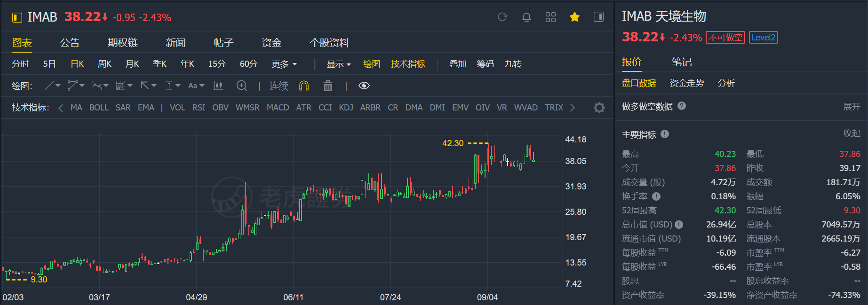The height and width of the screenshot is (305, 868).
Task: Collapse 主要指标 section with 收起
Action: click(x=852, y=133)
